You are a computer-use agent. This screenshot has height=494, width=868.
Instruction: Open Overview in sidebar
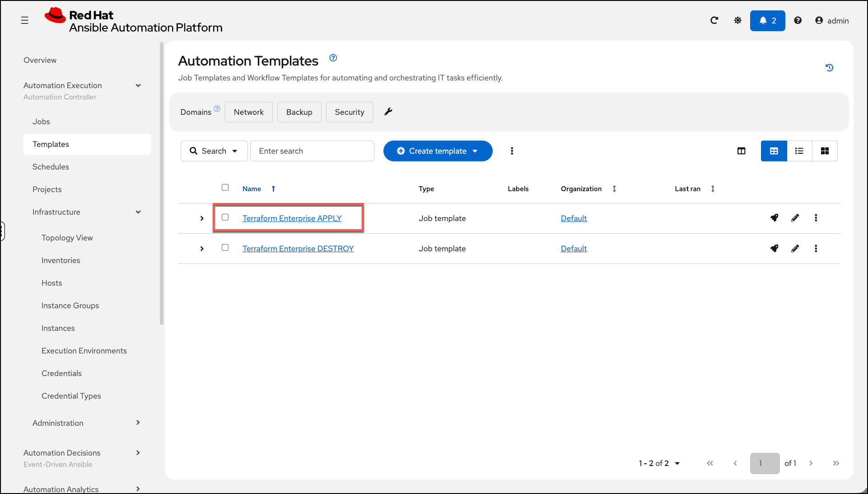pyautogui.click(x=40, y=60)
